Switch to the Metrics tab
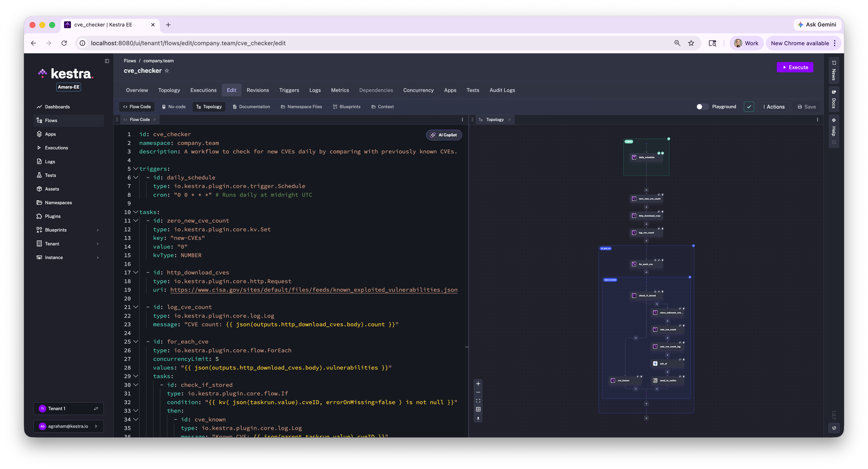868x469 pixels. pyautogui.click(x=340, y=90)
